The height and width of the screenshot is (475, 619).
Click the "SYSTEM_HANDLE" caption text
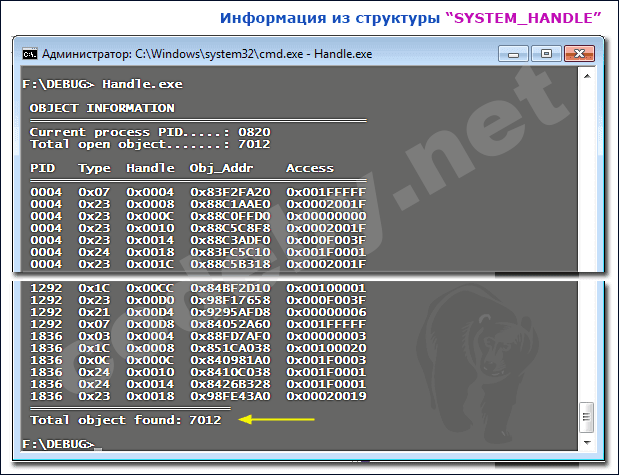523,18
